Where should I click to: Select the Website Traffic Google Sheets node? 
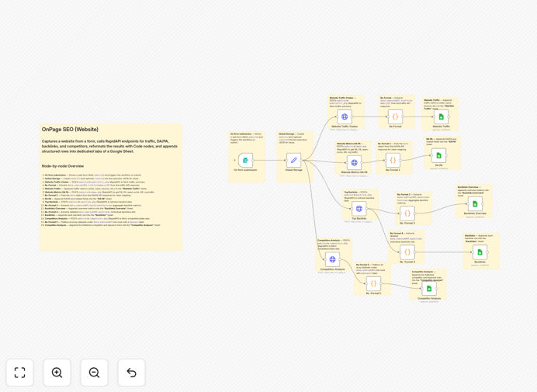click(441, 117)
